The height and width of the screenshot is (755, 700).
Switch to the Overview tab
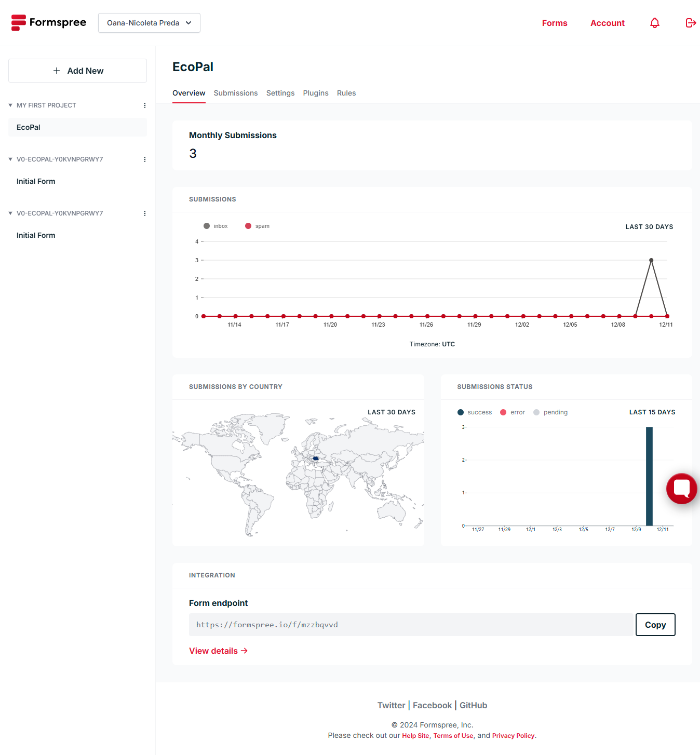pyautogui.click(x=189, y=93)
